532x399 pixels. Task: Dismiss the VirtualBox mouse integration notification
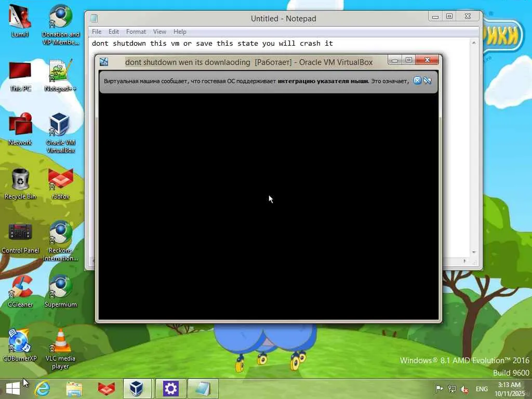coord(417,81)
